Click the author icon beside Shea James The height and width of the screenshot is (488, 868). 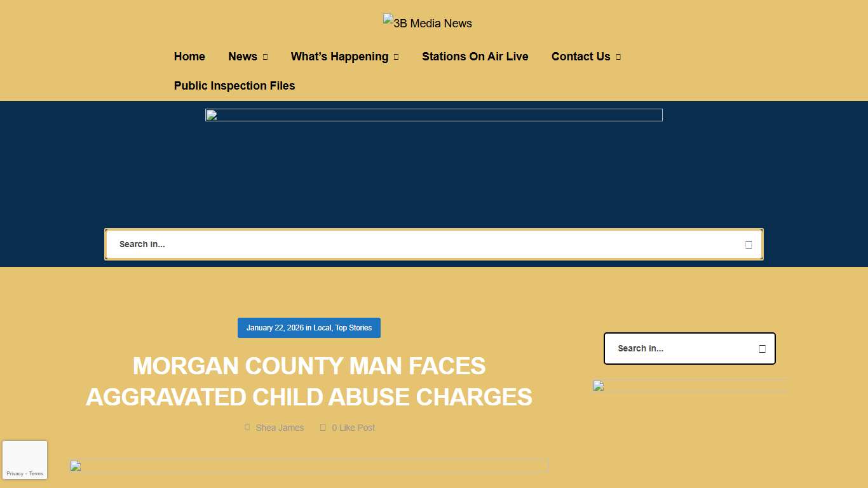(247, 427)
